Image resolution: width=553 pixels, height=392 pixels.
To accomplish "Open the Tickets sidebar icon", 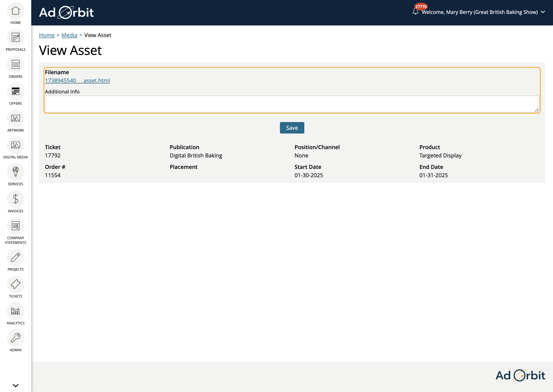I will [x=16, y=284].
